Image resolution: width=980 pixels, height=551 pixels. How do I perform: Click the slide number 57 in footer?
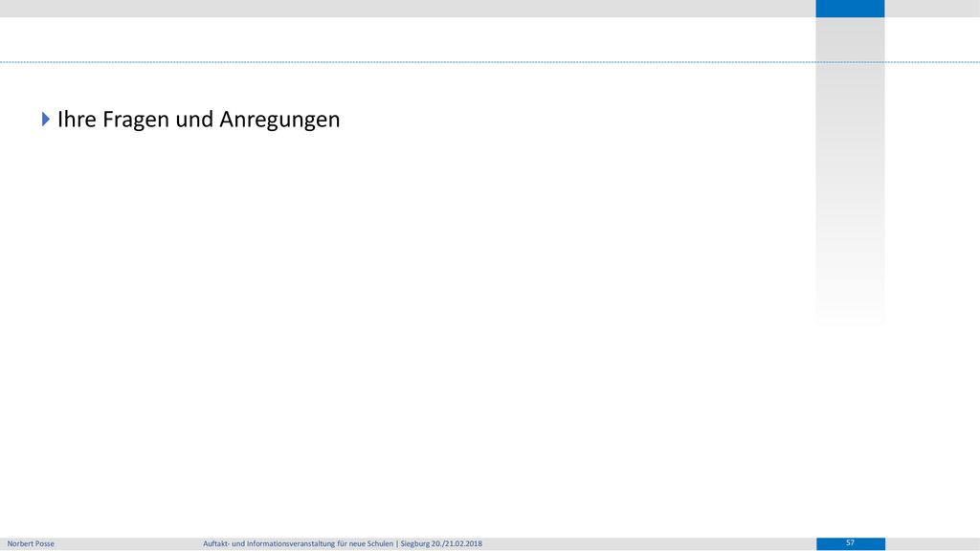(850, 543)
